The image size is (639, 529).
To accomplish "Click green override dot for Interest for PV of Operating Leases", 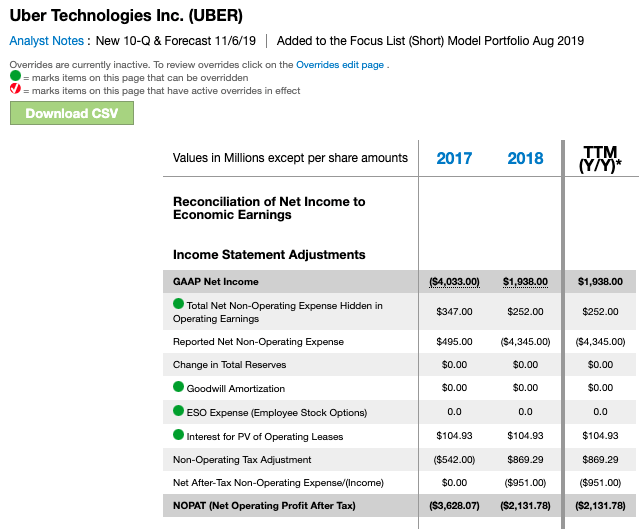I will (x=178, y=435).
